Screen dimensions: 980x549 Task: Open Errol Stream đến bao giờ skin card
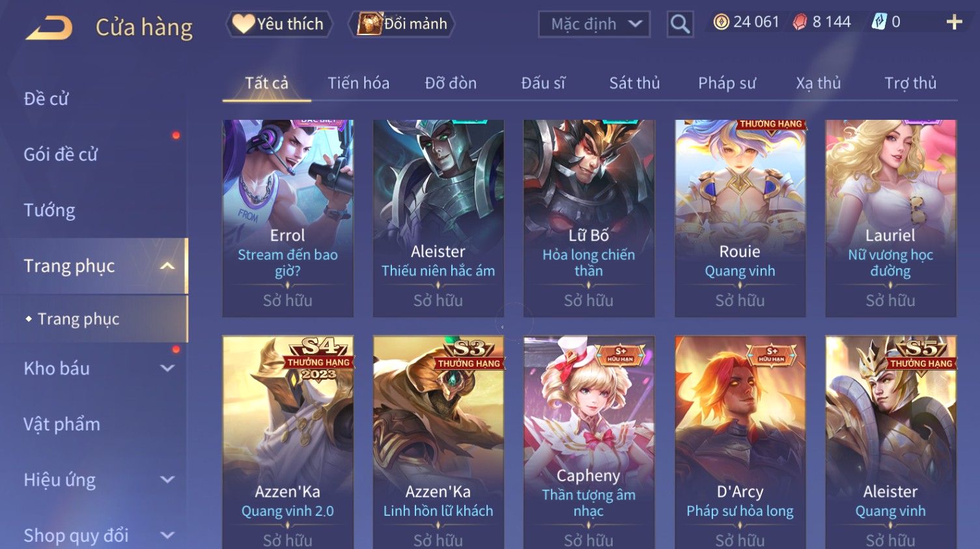(x=287, y=218)
